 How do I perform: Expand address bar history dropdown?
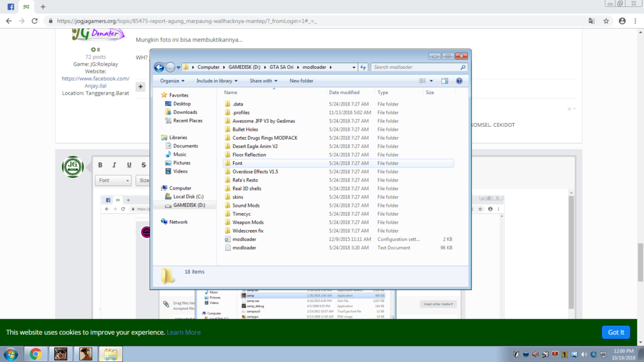point(354,67)
